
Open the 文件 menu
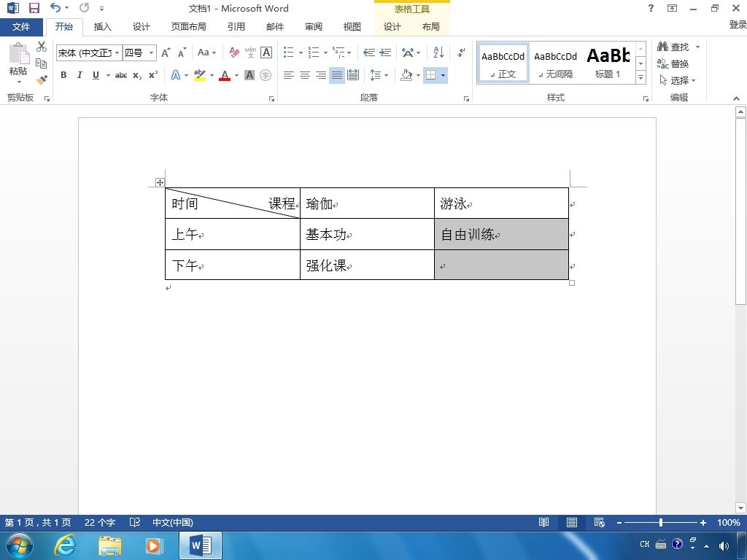point(21,27)
